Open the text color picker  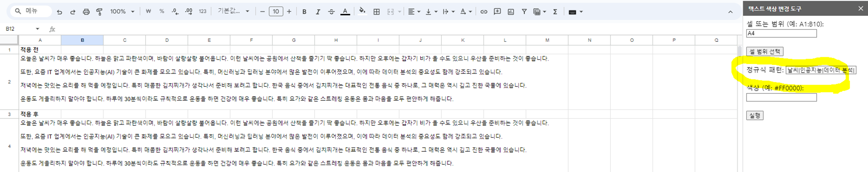(345, 12)
